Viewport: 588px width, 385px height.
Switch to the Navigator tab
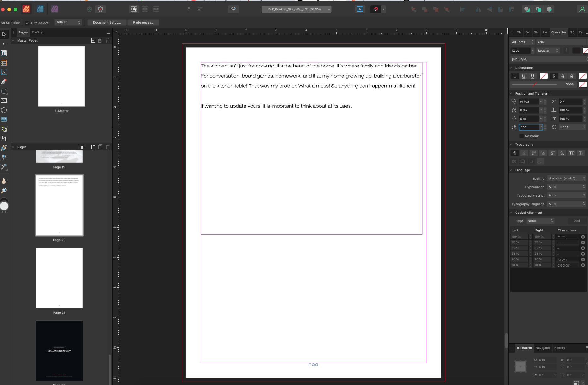coord(543,348)
